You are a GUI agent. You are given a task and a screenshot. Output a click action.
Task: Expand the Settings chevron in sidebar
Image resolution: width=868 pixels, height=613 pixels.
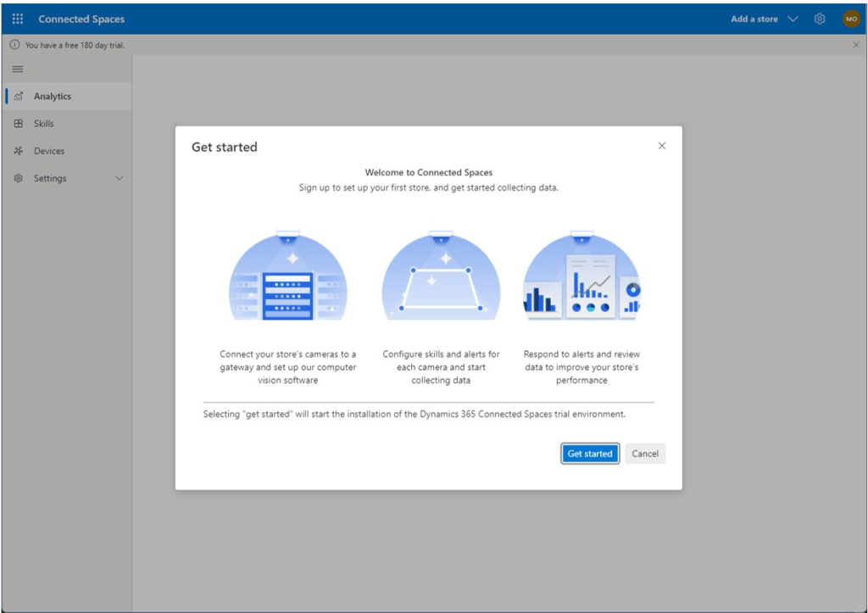click(x=119, y=179)
